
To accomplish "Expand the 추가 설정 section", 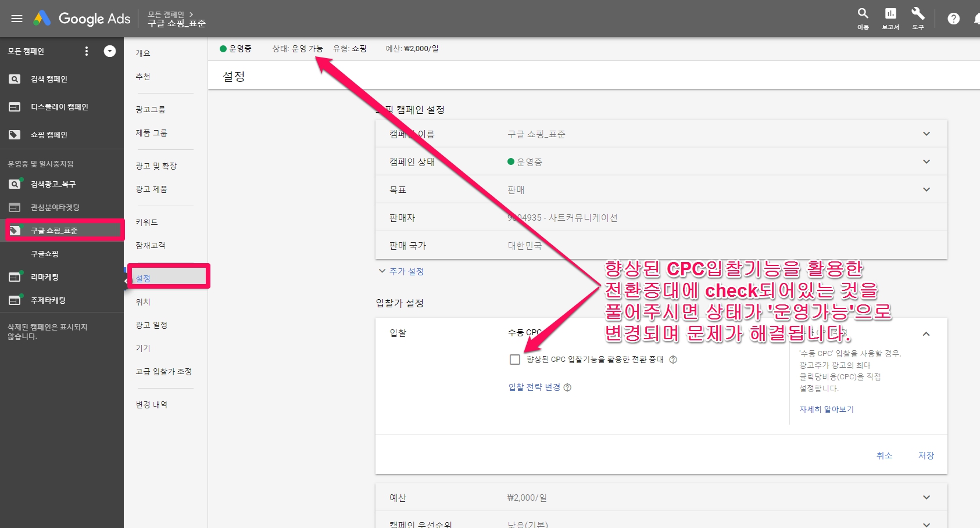I will pos(401,271).
